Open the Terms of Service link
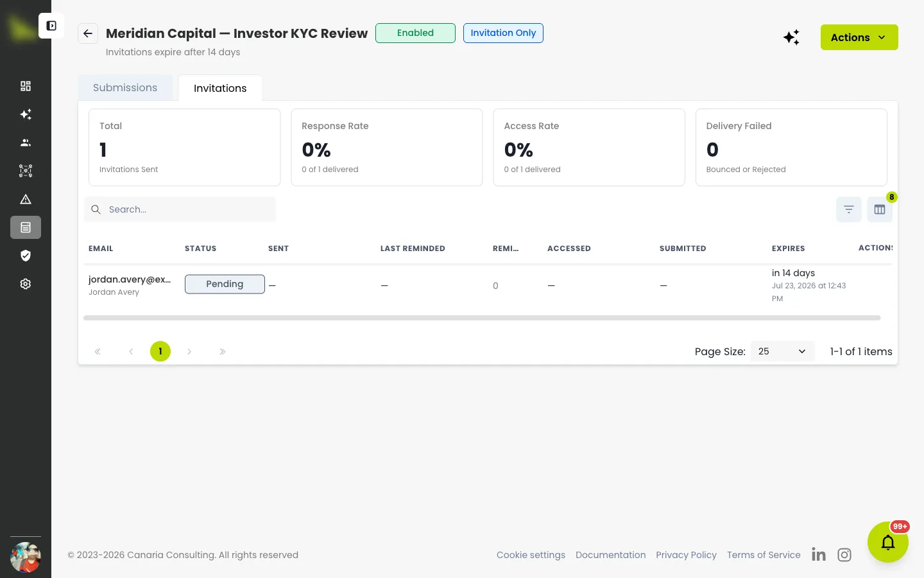924x578 pixels. [x=764, y=555]
